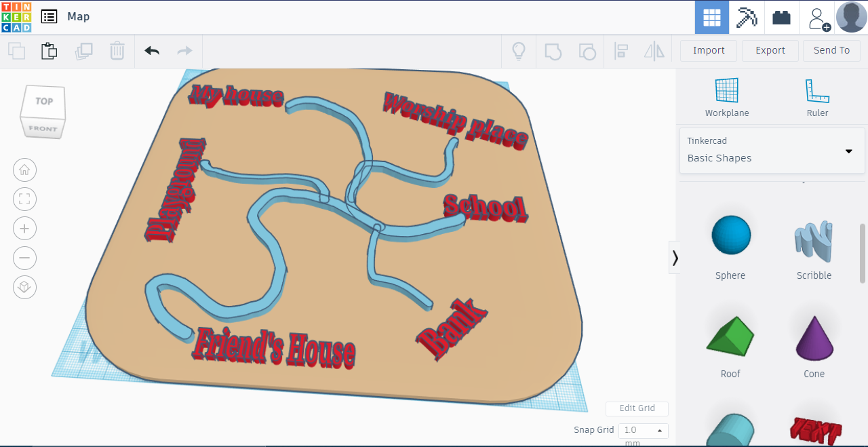The height and width of the screenshot is (447, 868).
Task: Select the Workplane tool
Action: click(x=727, y=95)
